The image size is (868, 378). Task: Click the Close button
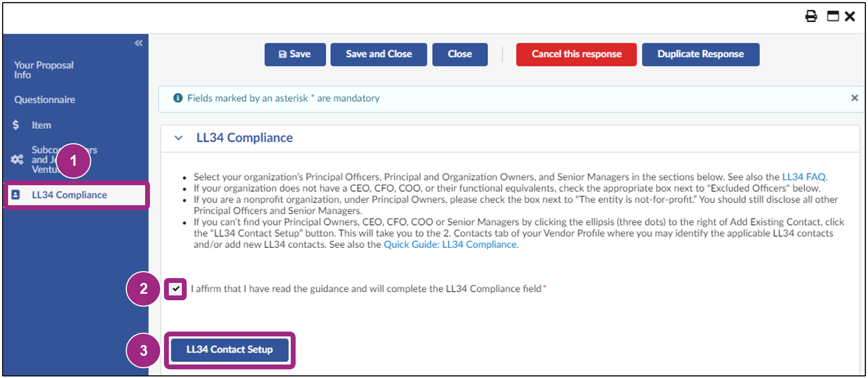[x=460, y=55]
